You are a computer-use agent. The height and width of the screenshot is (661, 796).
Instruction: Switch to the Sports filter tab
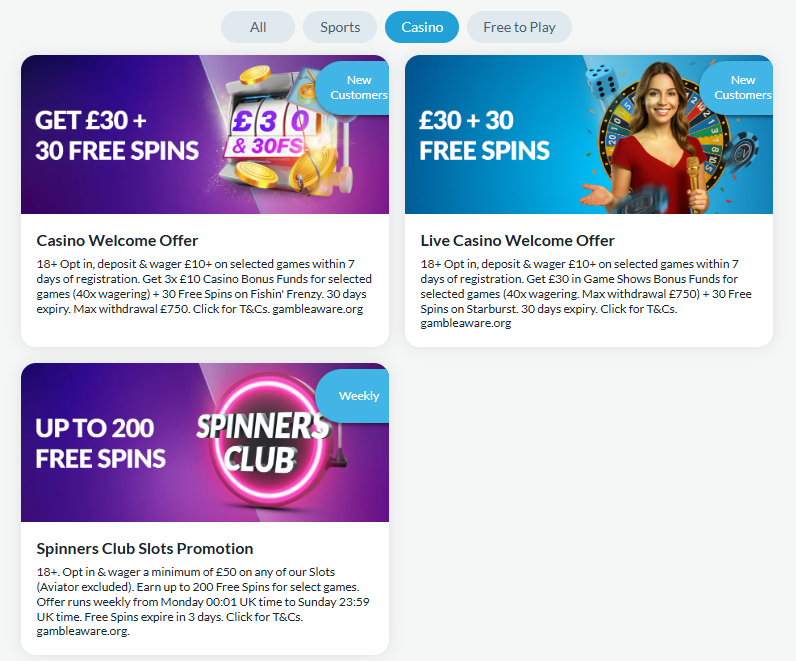tap(340, 27)
